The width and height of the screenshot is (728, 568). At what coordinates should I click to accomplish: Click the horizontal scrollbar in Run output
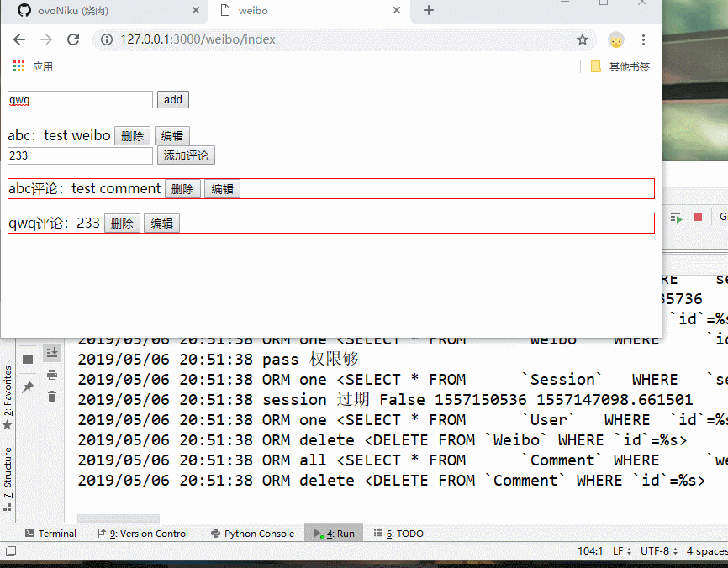(119, 518)
